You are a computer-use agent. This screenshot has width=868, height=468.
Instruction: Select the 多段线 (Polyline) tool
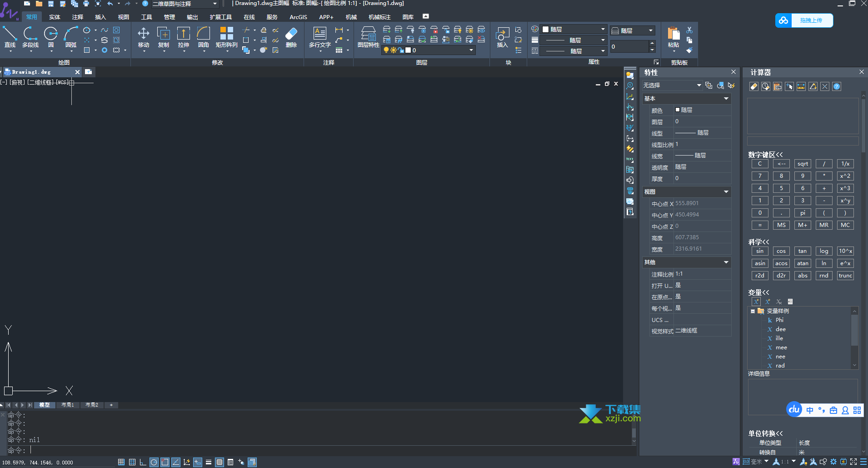(x=30, y=37)
